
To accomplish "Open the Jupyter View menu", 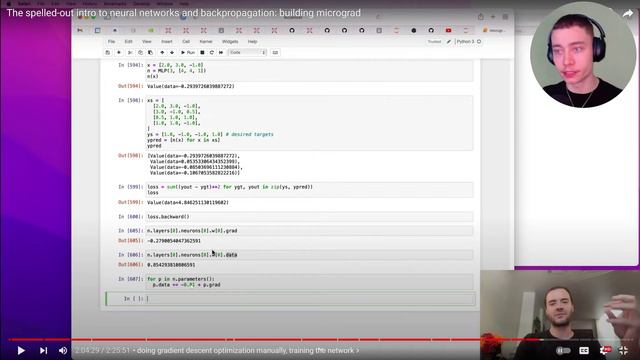I will [x=147, y=42].
